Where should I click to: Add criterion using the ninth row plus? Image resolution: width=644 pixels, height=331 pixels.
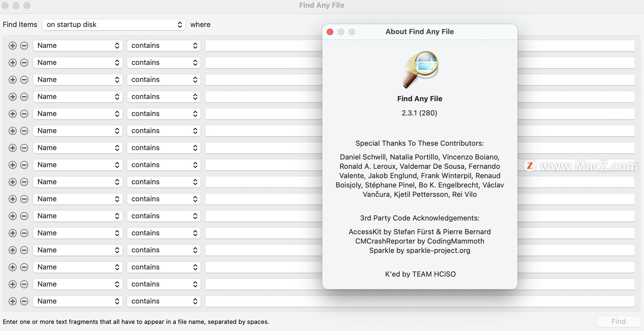[12, 182]
